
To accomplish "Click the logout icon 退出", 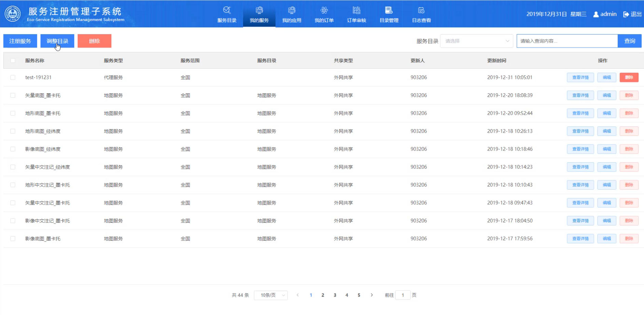I will [626, 14].
